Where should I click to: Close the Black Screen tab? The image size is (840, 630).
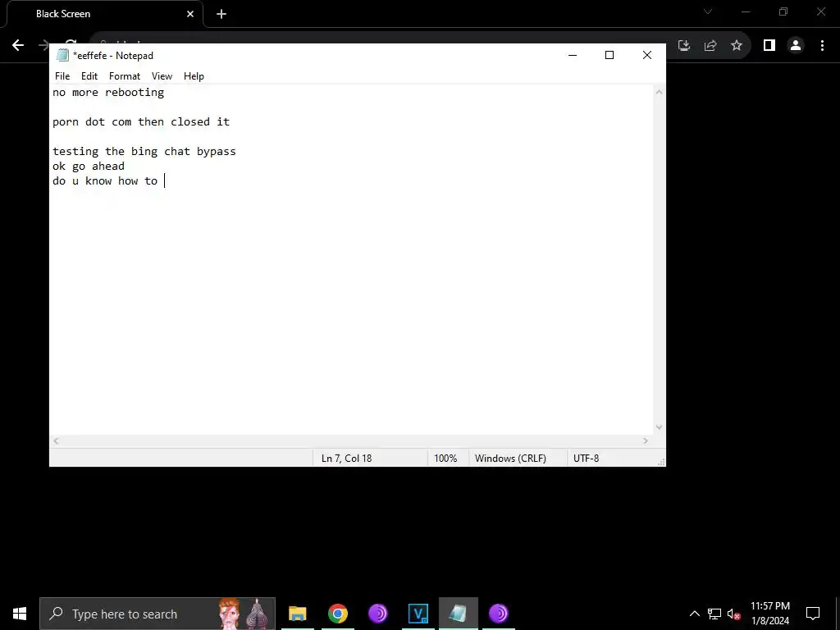pyautogui.click(x=190, y=14)
